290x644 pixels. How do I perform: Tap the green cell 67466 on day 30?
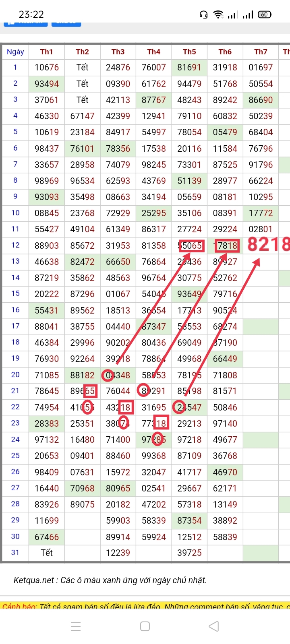click(x=47, y=537)
